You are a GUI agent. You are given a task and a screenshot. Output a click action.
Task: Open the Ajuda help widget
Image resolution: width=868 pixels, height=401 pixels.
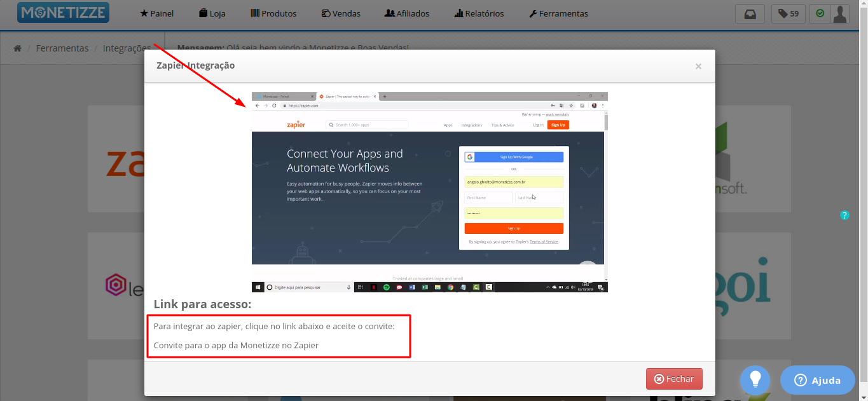818,380
